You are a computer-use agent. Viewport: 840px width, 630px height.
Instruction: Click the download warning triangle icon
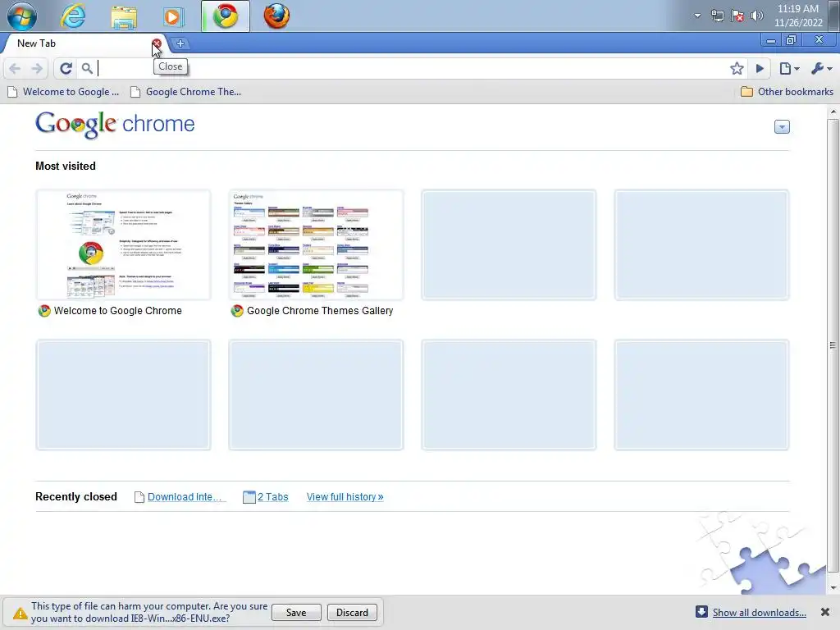(x=20, y=613)
